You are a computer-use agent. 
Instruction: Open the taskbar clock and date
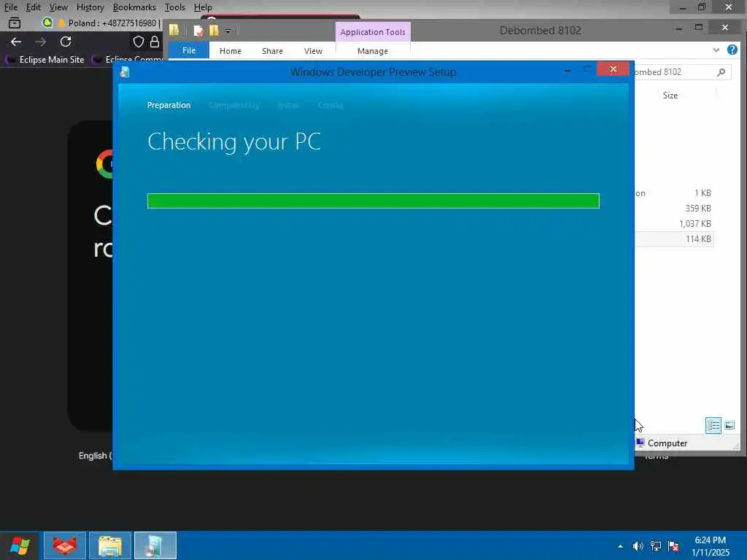(711, 546)
